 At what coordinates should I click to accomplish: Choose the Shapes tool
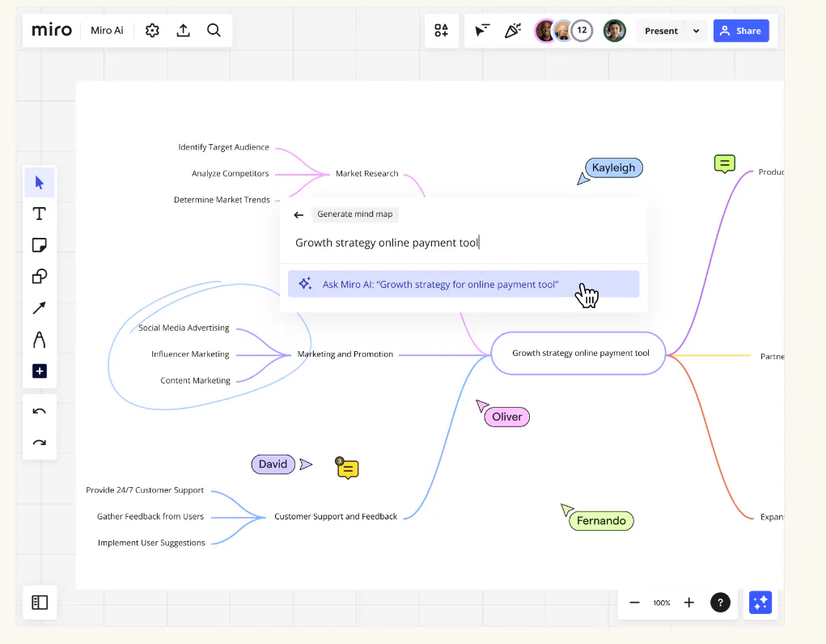pos(40,276)
